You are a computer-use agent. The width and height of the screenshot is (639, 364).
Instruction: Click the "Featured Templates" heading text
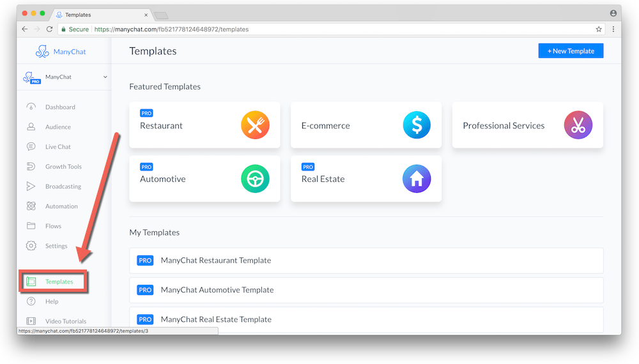point(165,87)
